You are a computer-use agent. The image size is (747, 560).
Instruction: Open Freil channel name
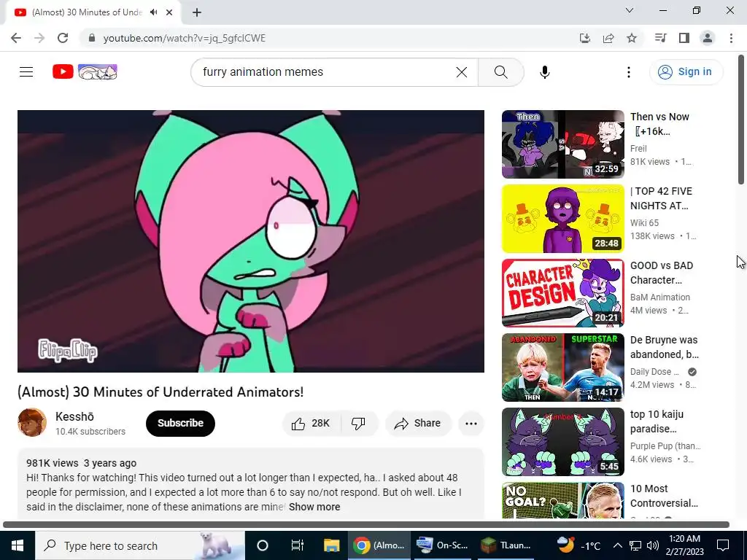(638, 149)
